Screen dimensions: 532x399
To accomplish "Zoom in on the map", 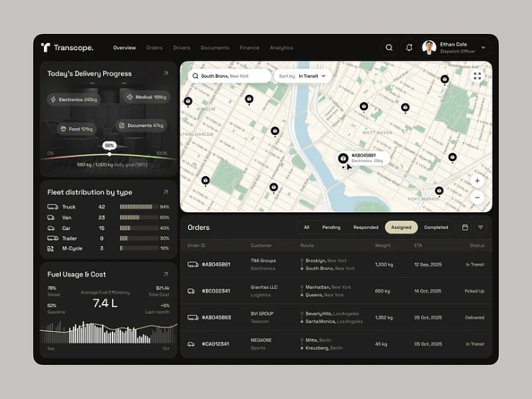I will [x=477, y=181].
